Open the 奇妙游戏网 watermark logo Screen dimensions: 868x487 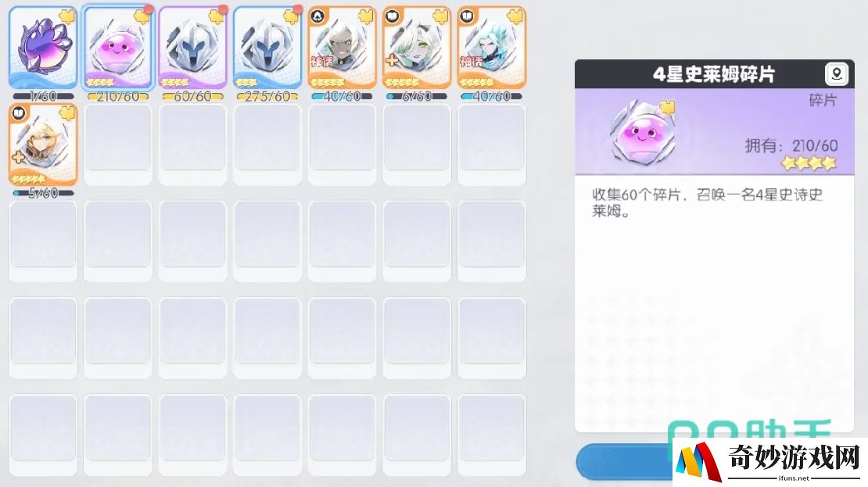coord(770,462)
